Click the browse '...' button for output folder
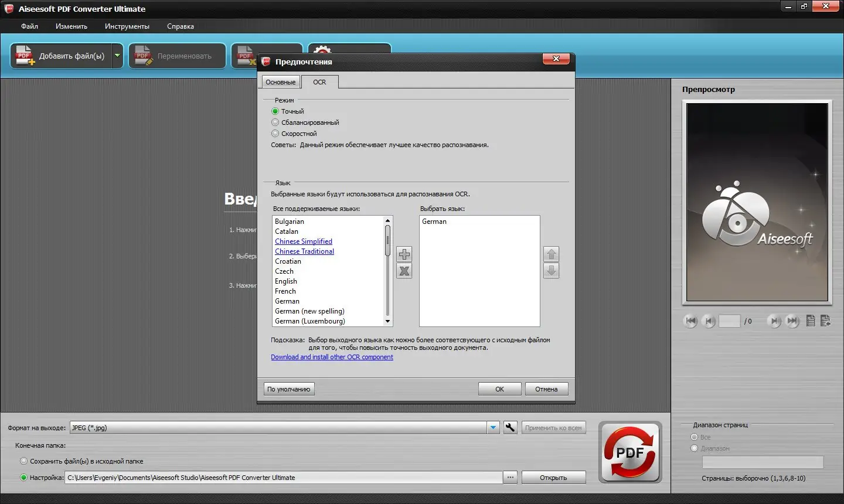This screenshot has height=504, width=844. coord(511,478)
